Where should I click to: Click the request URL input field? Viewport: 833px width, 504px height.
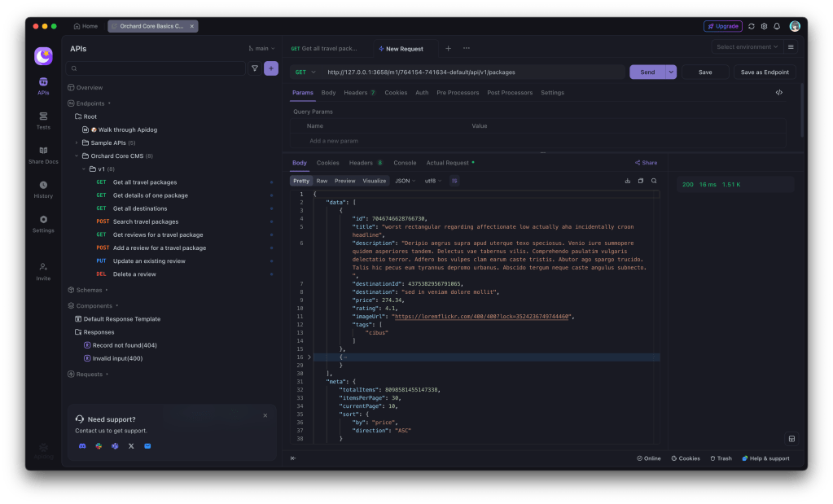pos(472,72)
